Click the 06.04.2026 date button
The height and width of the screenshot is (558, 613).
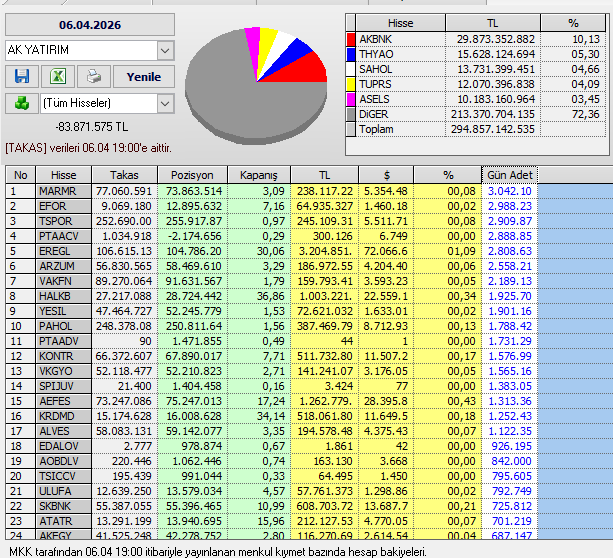(x=90, y=25)
